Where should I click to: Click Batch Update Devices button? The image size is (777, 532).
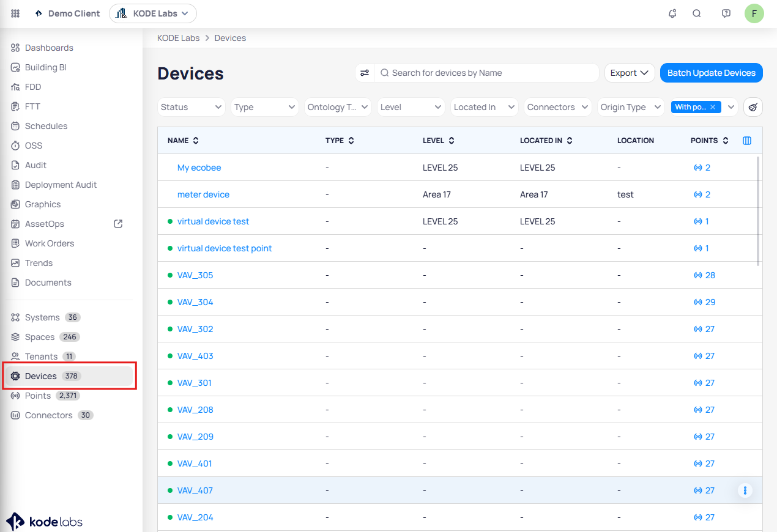point(711,73)
